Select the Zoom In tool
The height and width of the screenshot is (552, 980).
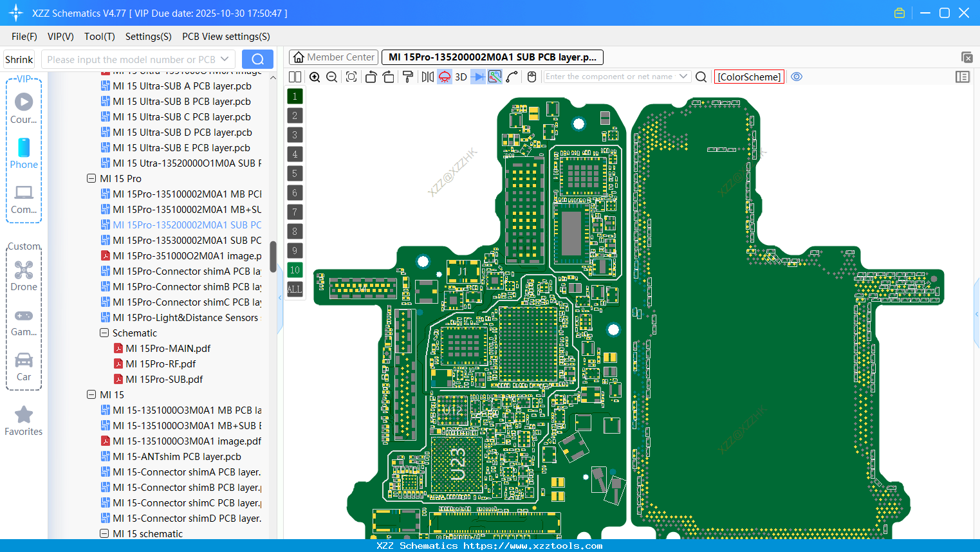(x=315, y=77)
